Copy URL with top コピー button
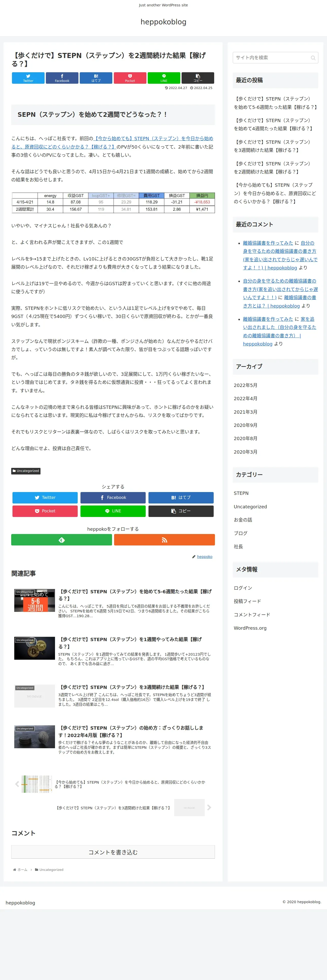 tap(198, 78)
